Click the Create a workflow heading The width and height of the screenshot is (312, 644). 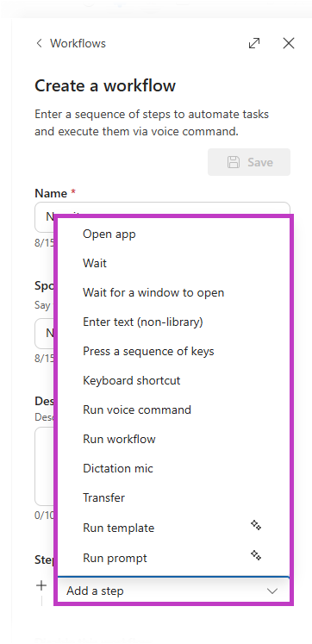[105, 86]
